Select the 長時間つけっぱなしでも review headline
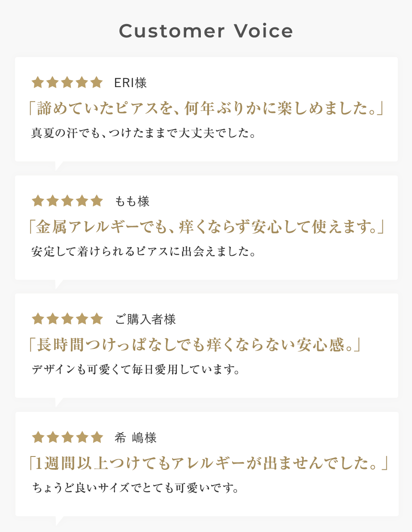Screen dimensions: 412x532 tap(195, 345)
